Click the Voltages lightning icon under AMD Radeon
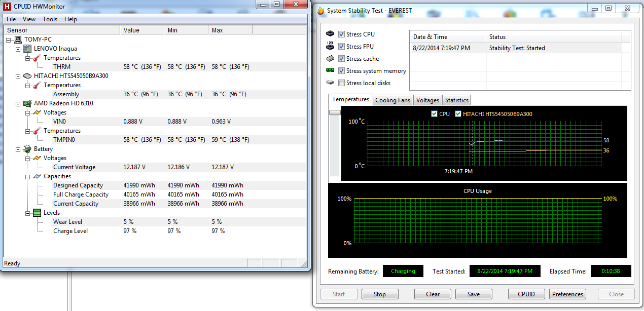This screenshot has width=644, height=311. [37, 112]
